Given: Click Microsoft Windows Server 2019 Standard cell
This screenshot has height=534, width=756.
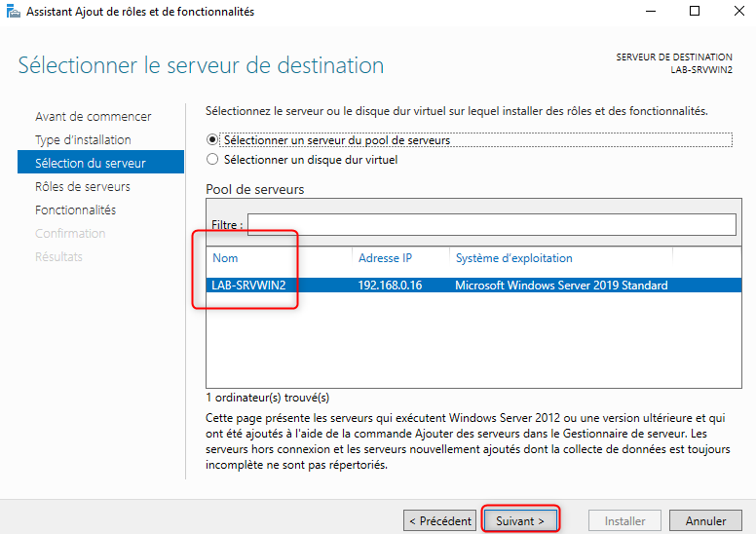Looking at the screenshot, I should [x=561, y=286].
